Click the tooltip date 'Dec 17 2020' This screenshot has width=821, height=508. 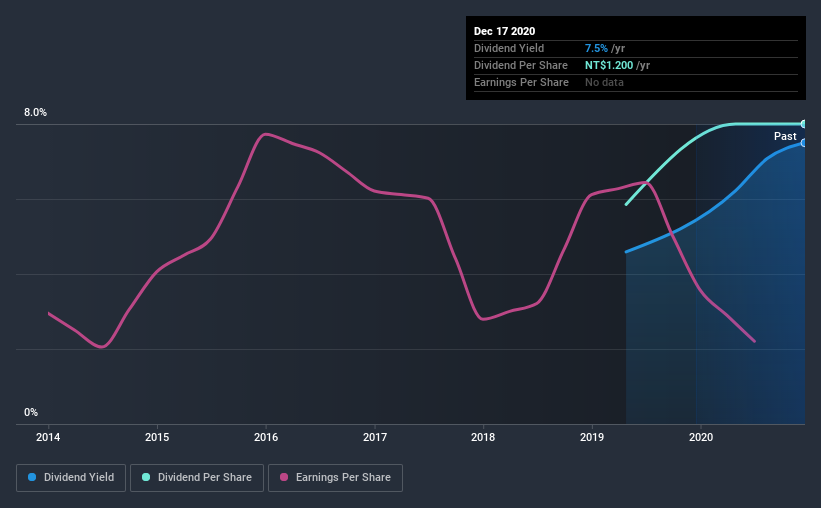(504, 31)
